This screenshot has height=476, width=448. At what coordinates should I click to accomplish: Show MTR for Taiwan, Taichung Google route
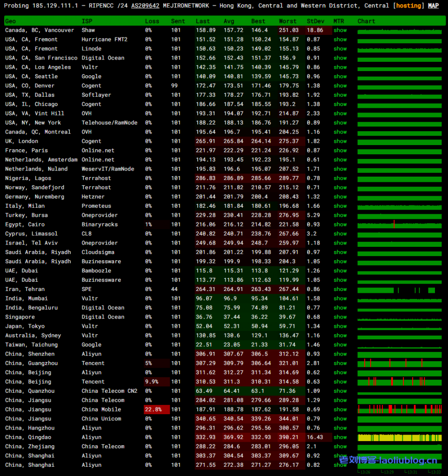[x=340, y=344]
